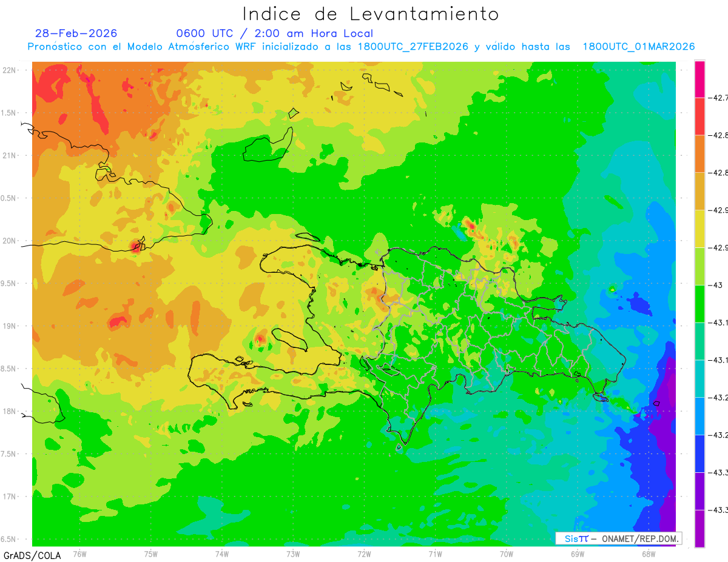Pick the yellow legend color block
Screen dimensions: 728x562
[x=699, y=229]
